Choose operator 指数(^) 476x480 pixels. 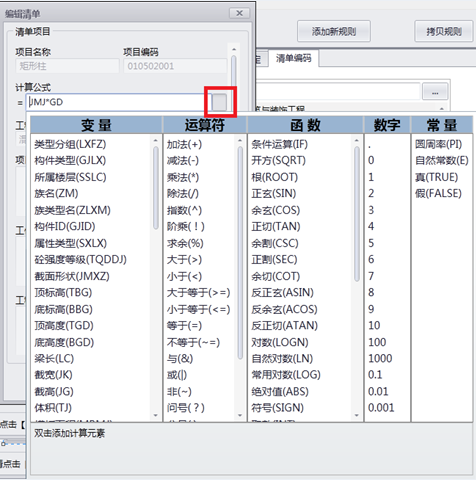[184, 210]
